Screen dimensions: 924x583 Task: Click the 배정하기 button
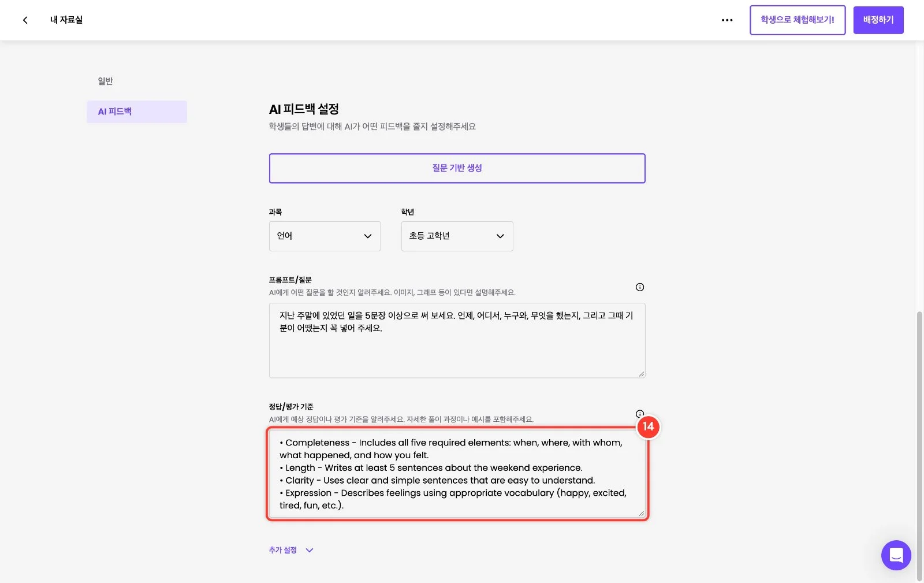[878, 20]
